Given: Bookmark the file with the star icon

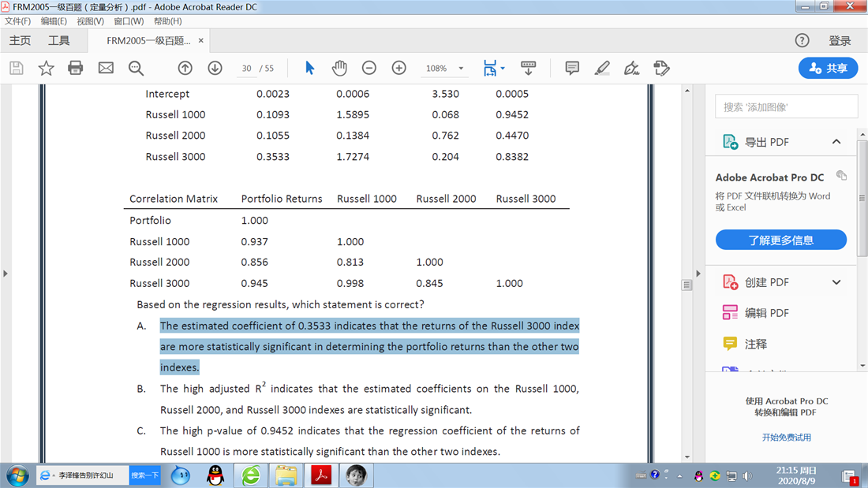Looking at the screenshot, I should point(46,68).
